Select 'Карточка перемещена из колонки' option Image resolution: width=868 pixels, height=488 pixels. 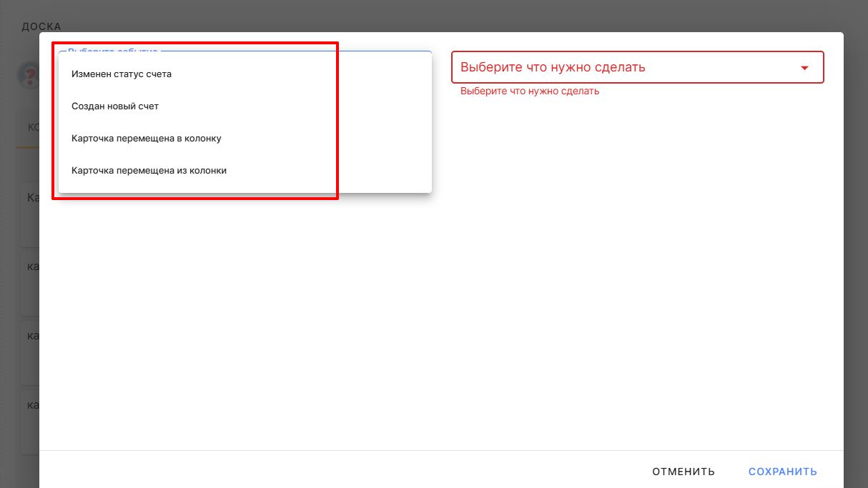[245, 171]
